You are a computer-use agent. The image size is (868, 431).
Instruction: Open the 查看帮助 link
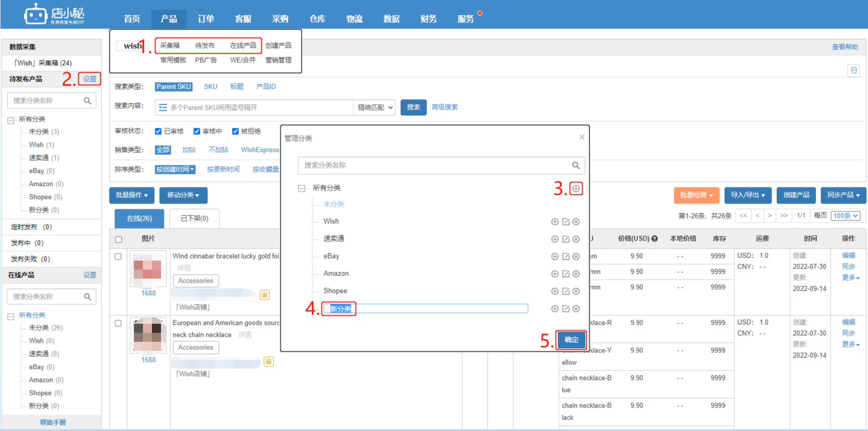(845, 47)
